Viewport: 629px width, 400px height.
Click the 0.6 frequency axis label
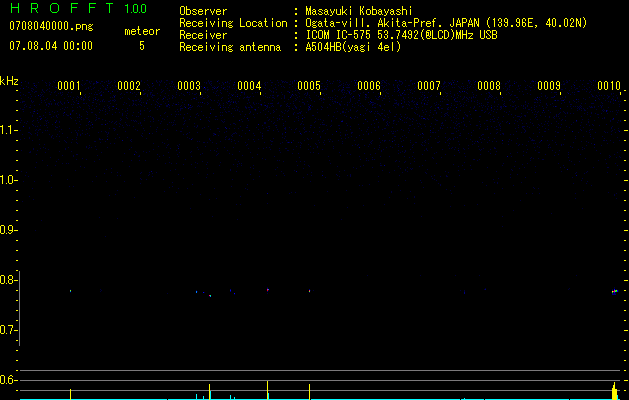point(8,380)
